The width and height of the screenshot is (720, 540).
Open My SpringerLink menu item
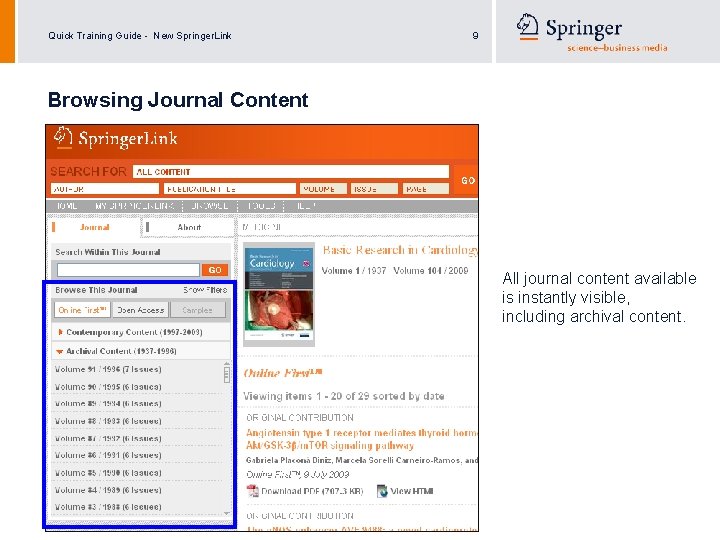pyautogui.click(x=135, y=206)
